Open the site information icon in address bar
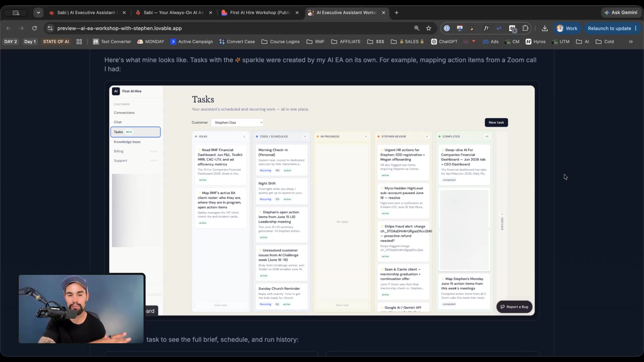Image resolution: width=644 pixels, height=362 pixels. pyautogui.click(x=50, y=28)
